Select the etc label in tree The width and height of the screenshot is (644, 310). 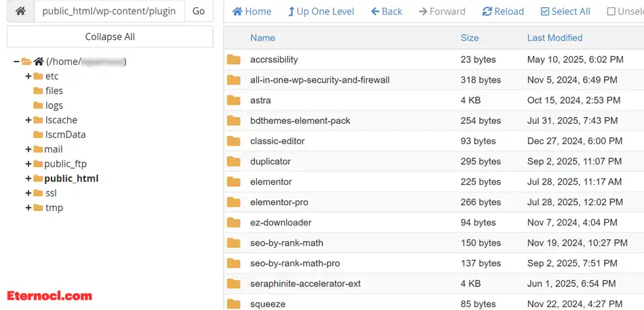coord(52,76)
